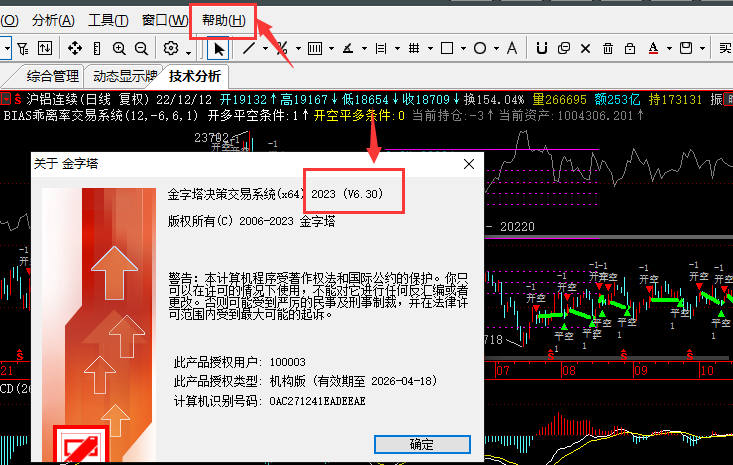Select the 技术分析 tab
This screenshot has width=733, height=465.
click(194, 76)
